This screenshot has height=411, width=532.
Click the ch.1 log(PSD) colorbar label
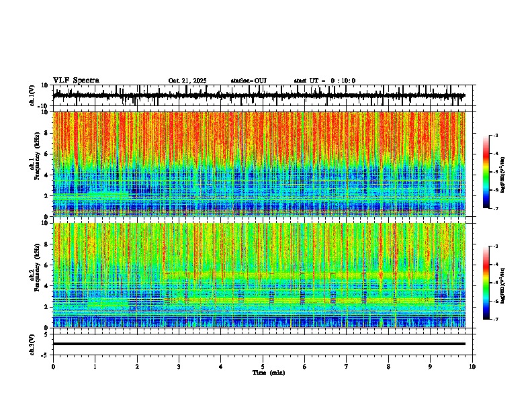pyautogui.click(x=503, y=175)
